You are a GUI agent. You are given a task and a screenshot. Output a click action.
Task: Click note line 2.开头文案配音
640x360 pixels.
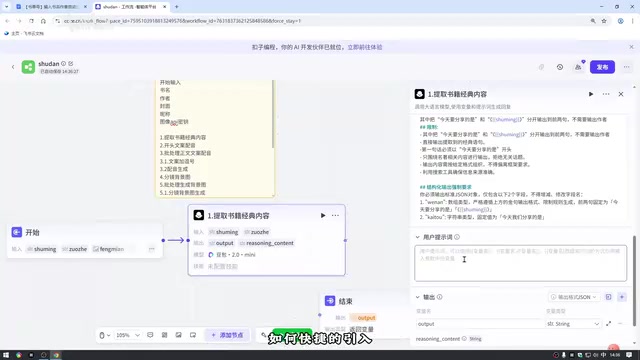178,145
